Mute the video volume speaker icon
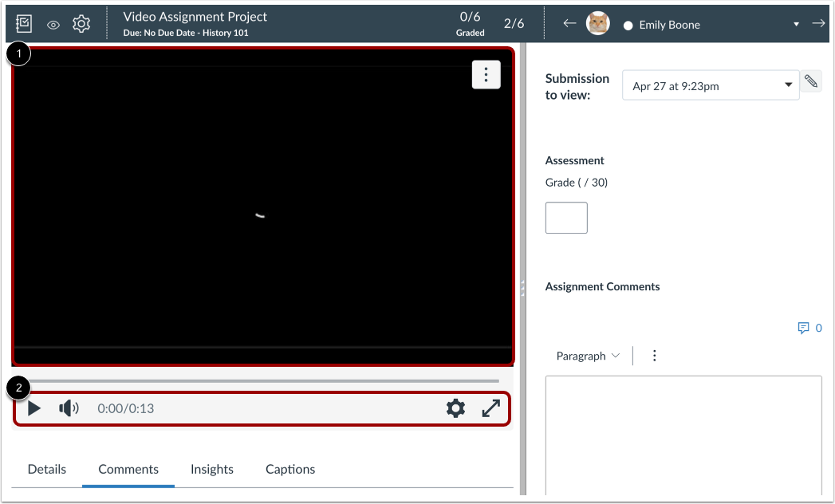This screenshot has width=835, height=504. [69, 408]
